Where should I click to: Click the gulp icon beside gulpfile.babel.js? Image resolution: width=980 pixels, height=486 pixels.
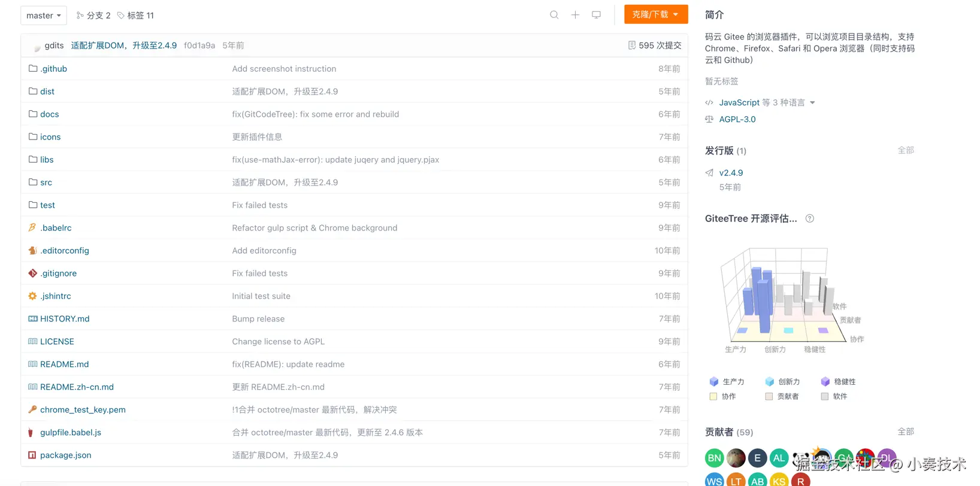coord(31,432)
